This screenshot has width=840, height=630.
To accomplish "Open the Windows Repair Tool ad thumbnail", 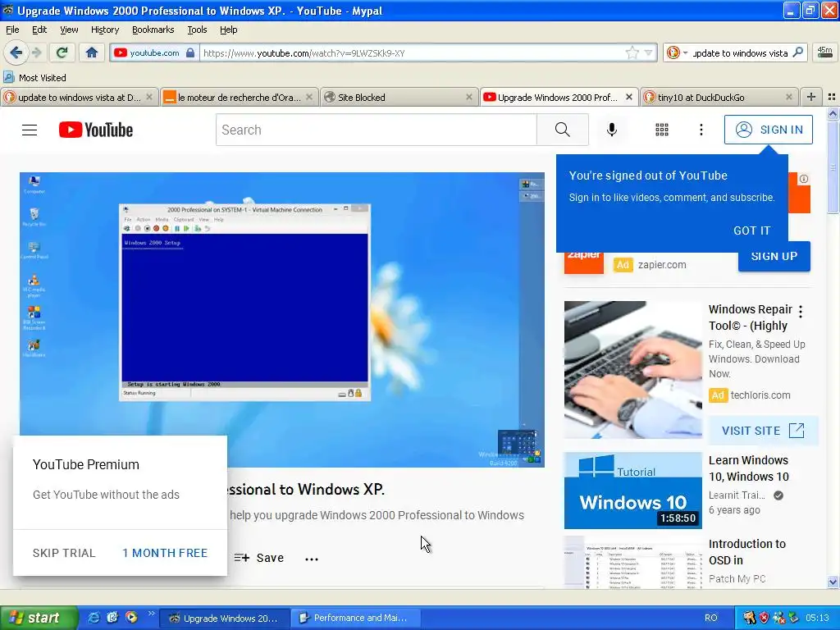I will click(x=632, y=370).
